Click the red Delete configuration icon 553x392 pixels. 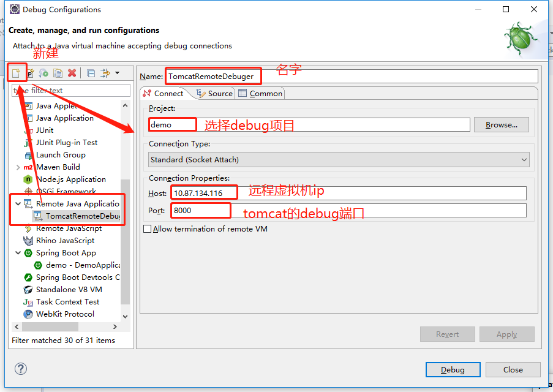point(72,73)
